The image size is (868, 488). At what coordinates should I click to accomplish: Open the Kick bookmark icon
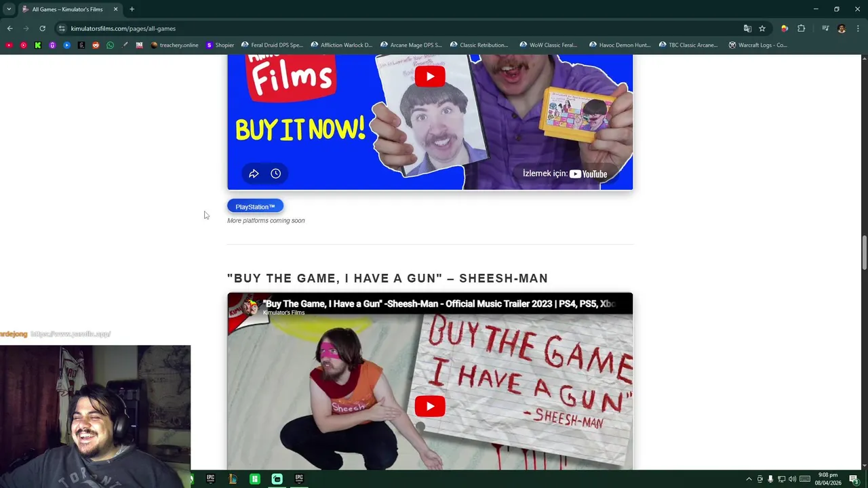point(37,45)
